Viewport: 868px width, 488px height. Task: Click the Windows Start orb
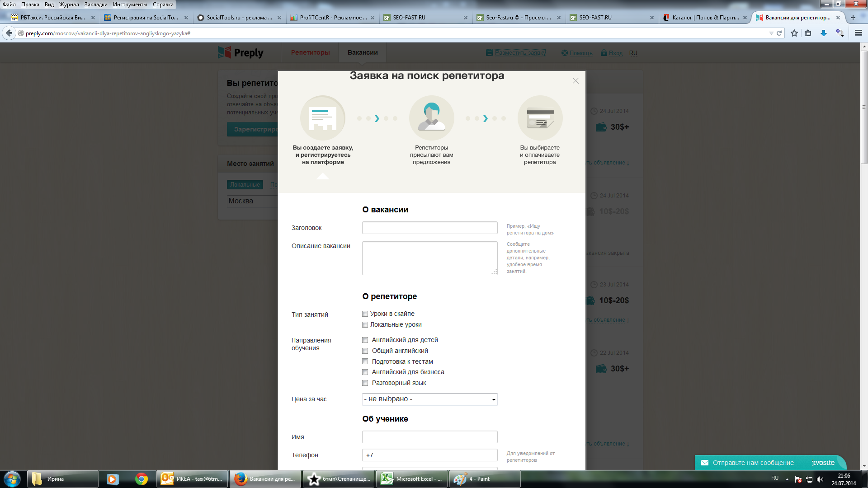pos(12,479)
